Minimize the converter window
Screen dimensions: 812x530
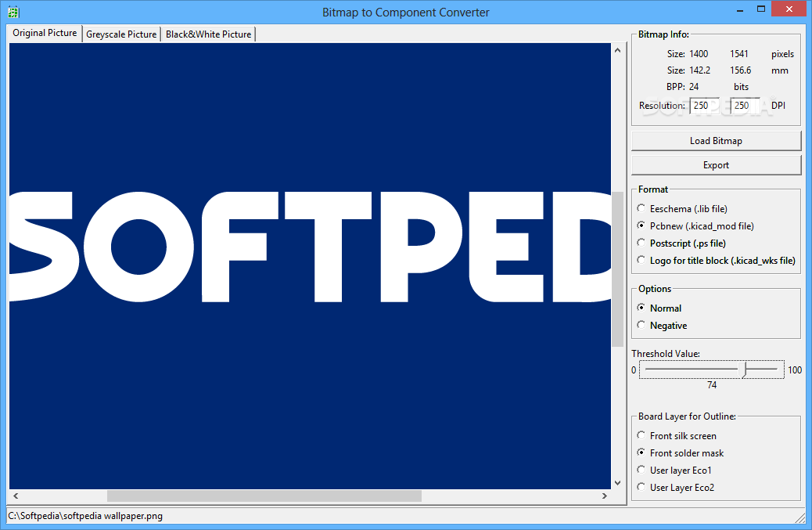click(741, 9)
